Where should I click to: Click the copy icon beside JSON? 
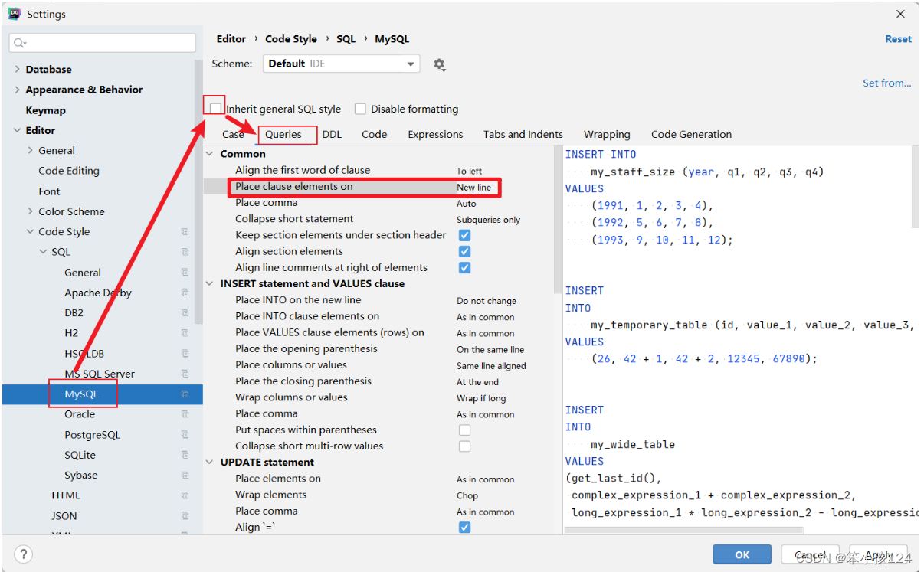(185, 516)
